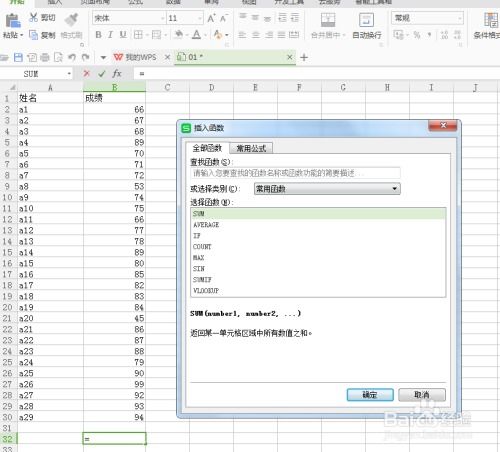
Task: Click the Merge and Center (合并居中) icon
Action: click(x=328, y=20)
